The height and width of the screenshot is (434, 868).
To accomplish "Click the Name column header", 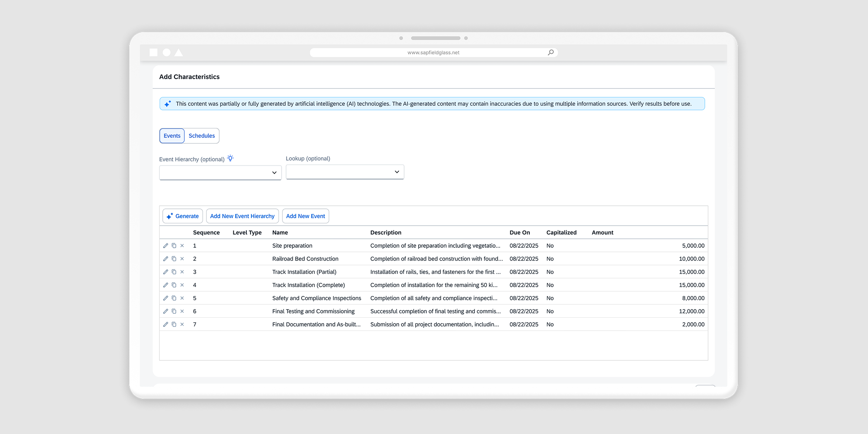I will pos(280,232).
